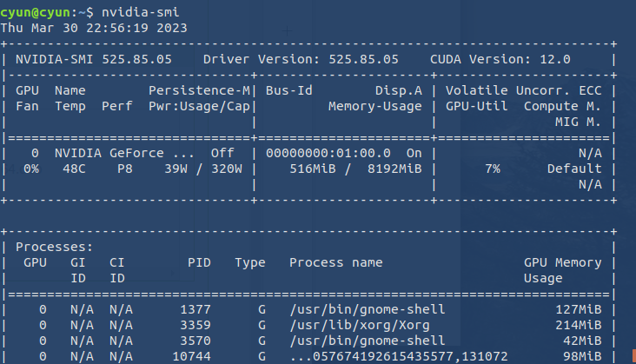The height and width of the screenshot is (364, 636).
Task: Click the memory usage '42MiB'
Action: pyautogui.click(x=582, y=341)
